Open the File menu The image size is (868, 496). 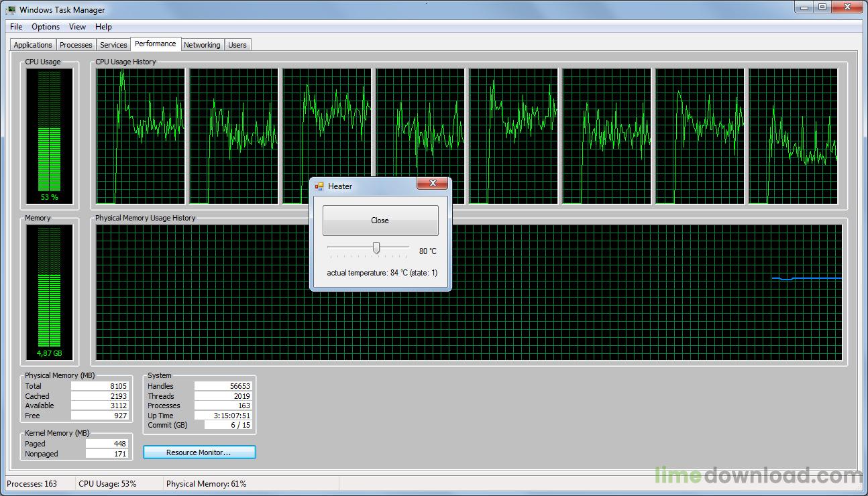pyautogui.click(x=16, y=27)
